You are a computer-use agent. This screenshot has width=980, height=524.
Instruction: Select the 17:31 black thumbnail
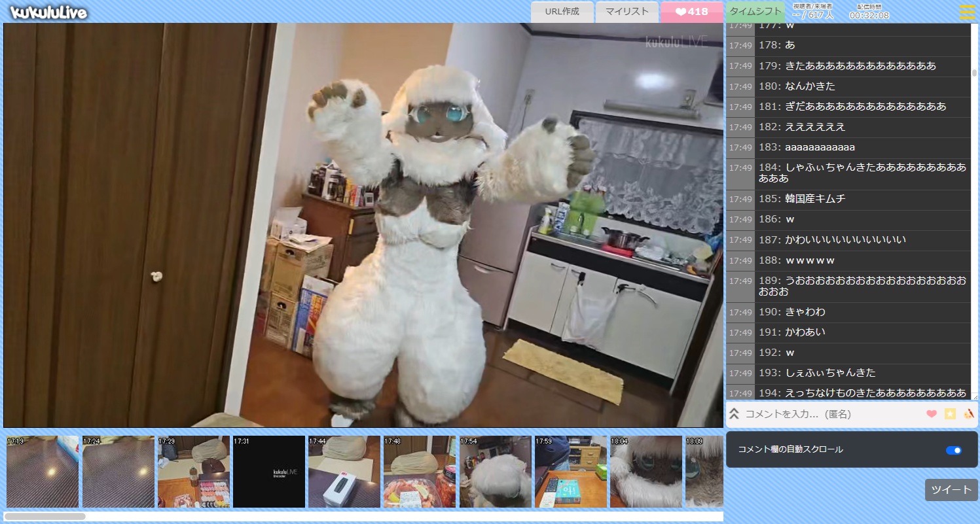point(269,472)
